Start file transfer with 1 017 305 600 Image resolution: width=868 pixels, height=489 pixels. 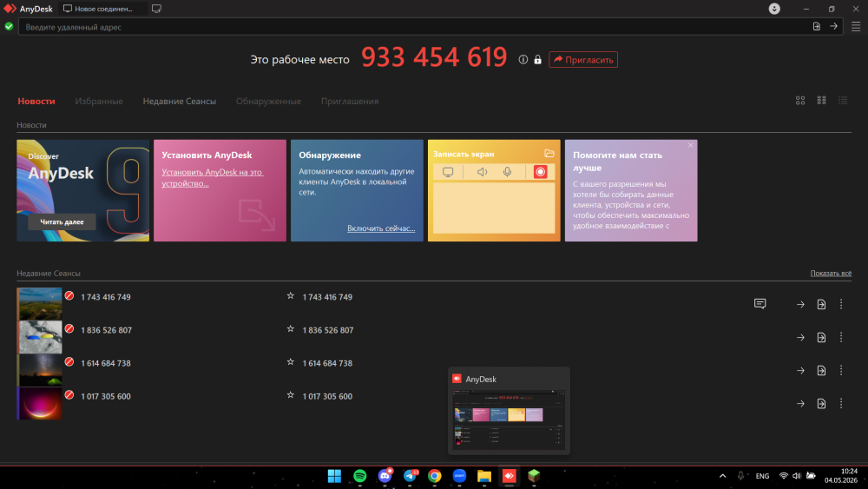click(821, 404)
